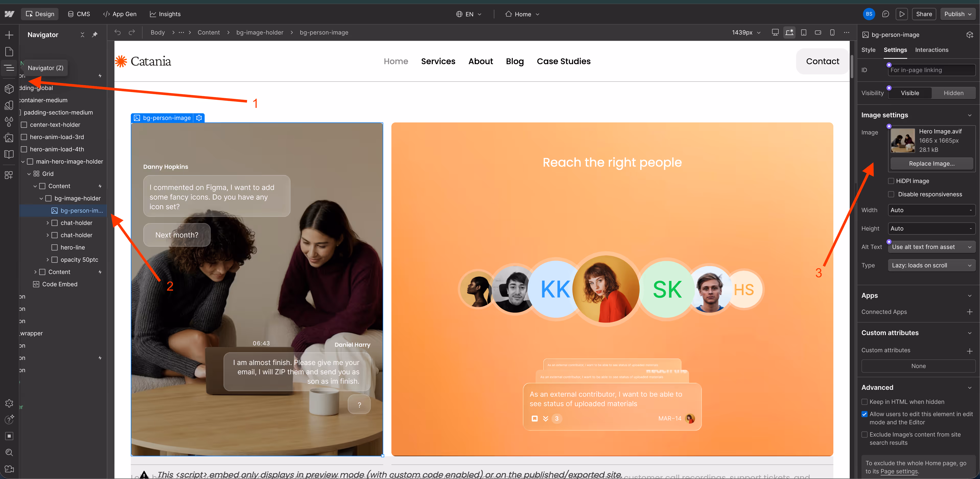
Task: Click the Replace Image button
Action: [931, 163]
